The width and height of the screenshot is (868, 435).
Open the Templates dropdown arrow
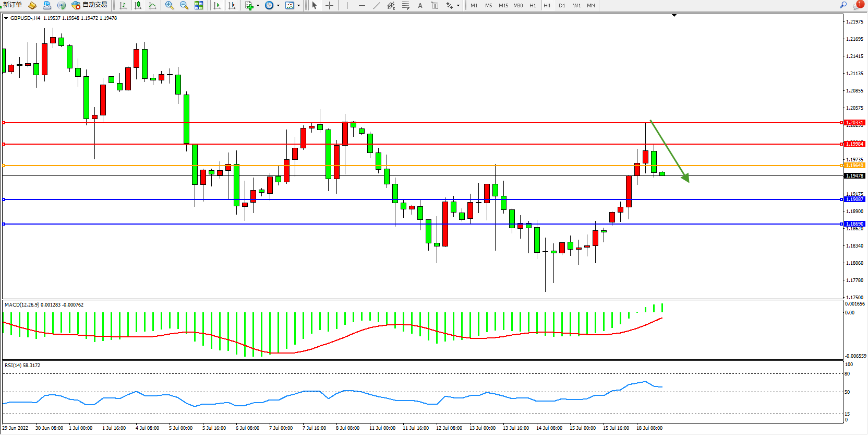click(x=298, y=5)
